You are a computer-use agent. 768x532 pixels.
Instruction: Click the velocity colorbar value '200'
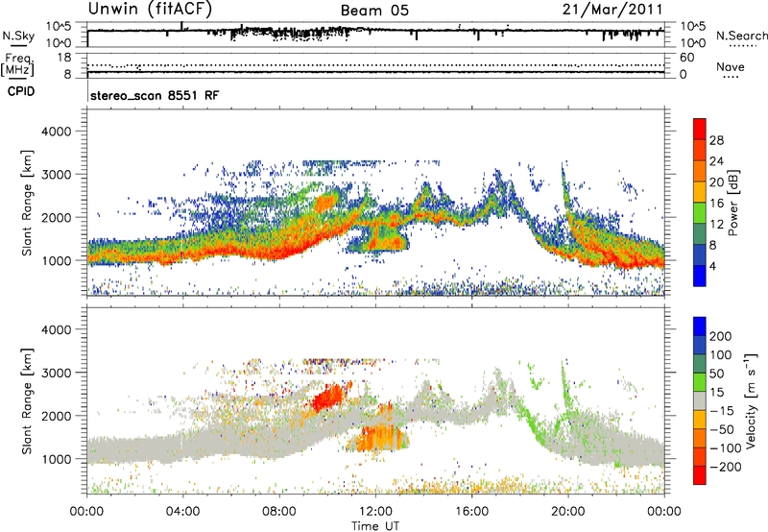click(x=721, y=336)
